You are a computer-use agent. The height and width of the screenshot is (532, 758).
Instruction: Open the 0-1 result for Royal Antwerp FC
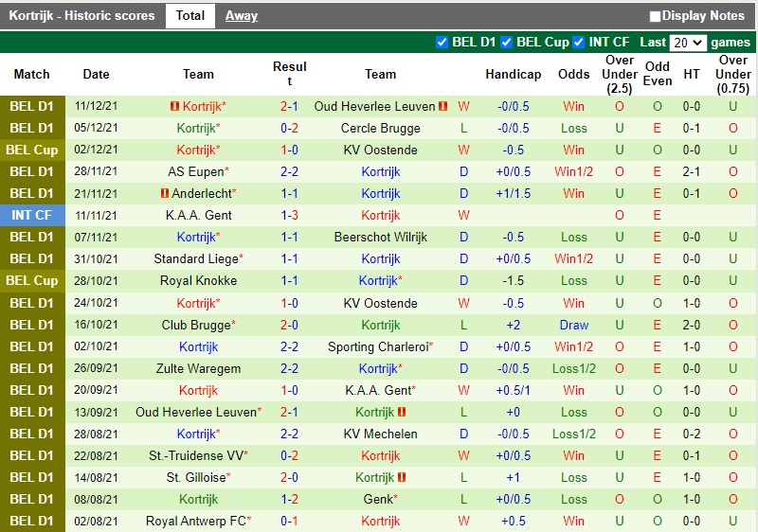point(289,521)
